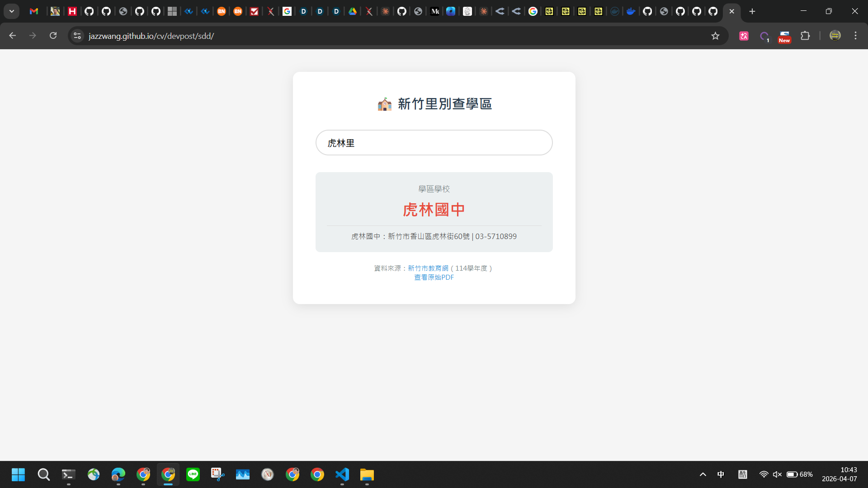
Task: Reload the current page
Action: [53, 36]
